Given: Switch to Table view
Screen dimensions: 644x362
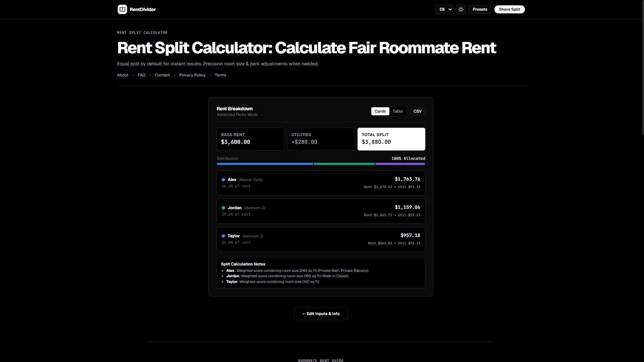Looking at the screenshot, I should [x=398, y=111].
